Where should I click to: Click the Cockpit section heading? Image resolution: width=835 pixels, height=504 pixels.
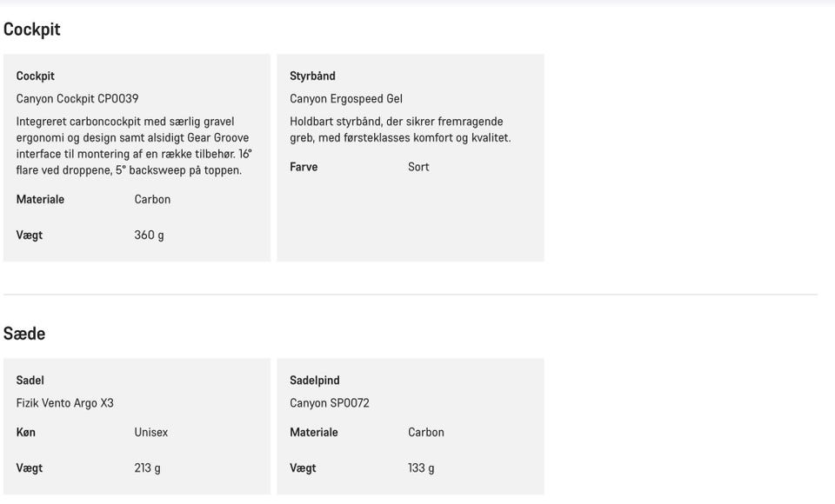coord(32,30)
